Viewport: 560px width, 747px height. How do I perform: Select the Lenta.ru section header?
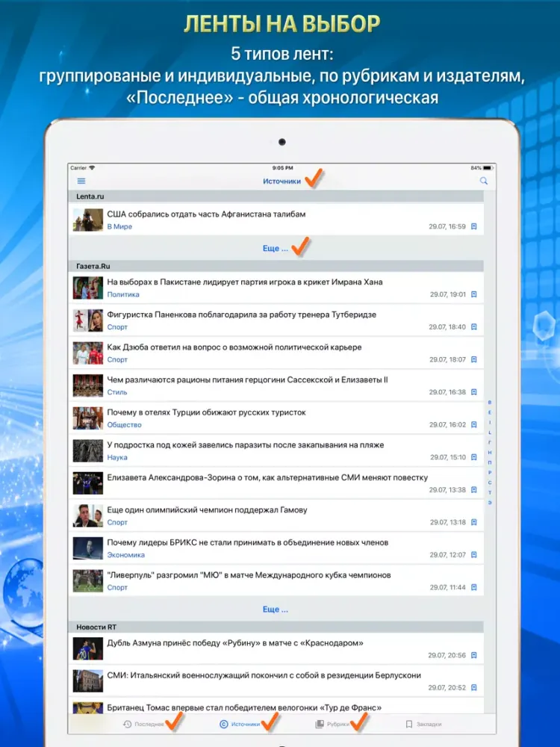276,196
